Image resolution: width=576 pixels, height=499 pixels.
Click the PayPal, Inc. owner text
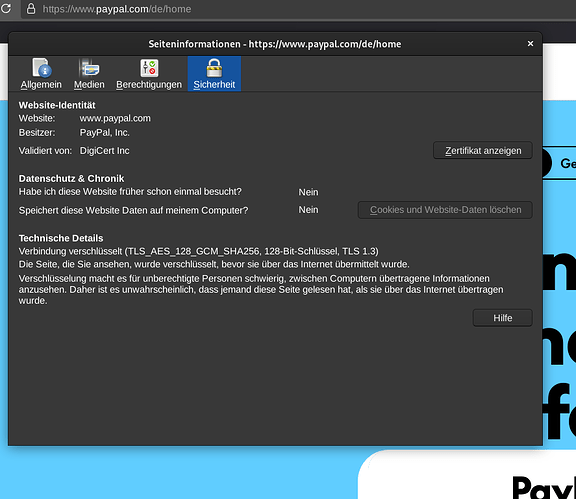(105, 132)
